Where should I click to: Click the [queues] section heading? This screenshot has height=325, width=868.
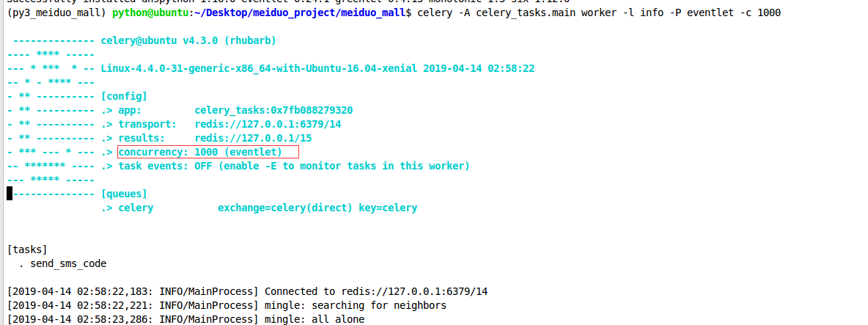point(124,194)
